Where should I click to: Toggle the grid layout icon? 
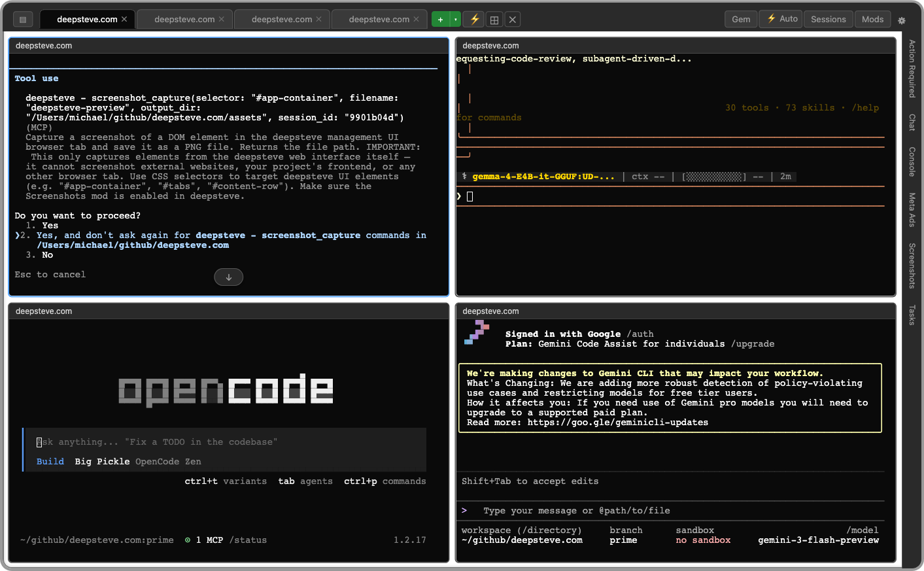click(494, 20)
